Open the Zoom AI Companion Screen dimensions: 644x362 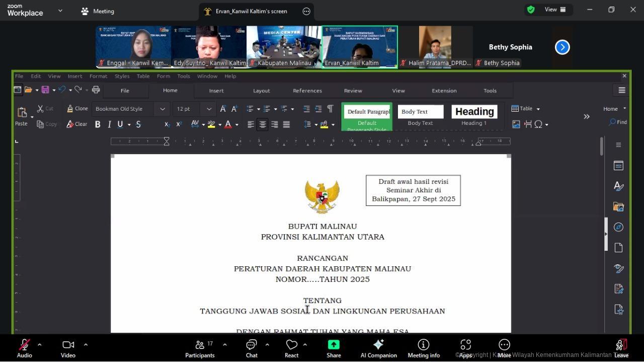click(x=378, y=349)
